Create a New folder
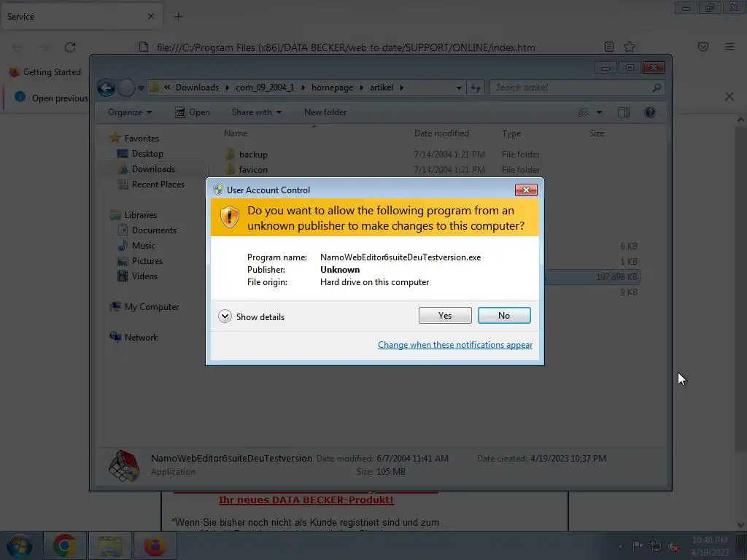The width and height of the screenshot is (747, 560). click(325, 112)
